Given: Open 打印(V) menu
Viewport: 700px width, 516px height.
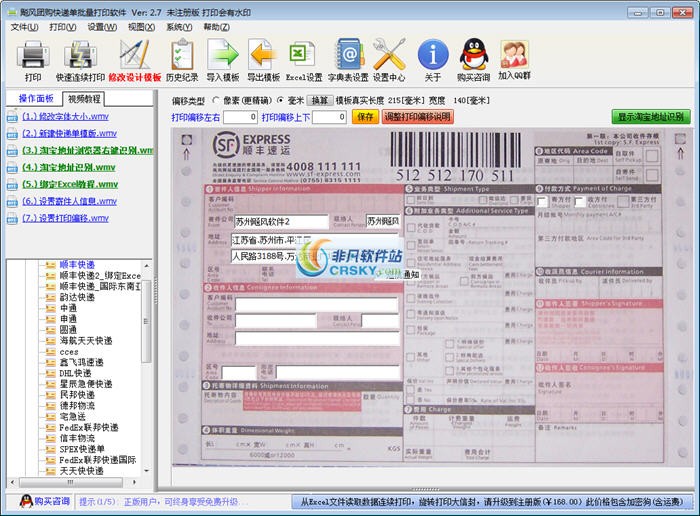Looking at the screenshot, I should click(63, 27).
